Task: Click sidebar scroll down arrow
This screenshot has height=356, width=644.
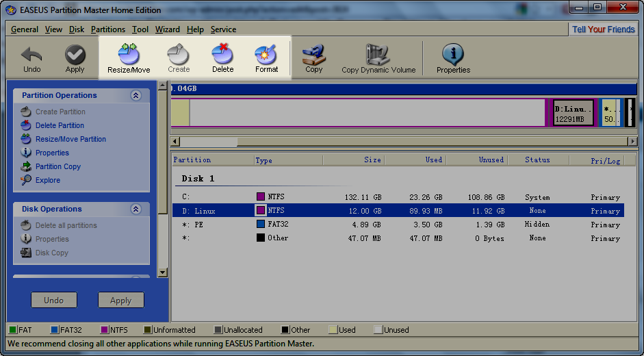Action: tap(162, 272)
